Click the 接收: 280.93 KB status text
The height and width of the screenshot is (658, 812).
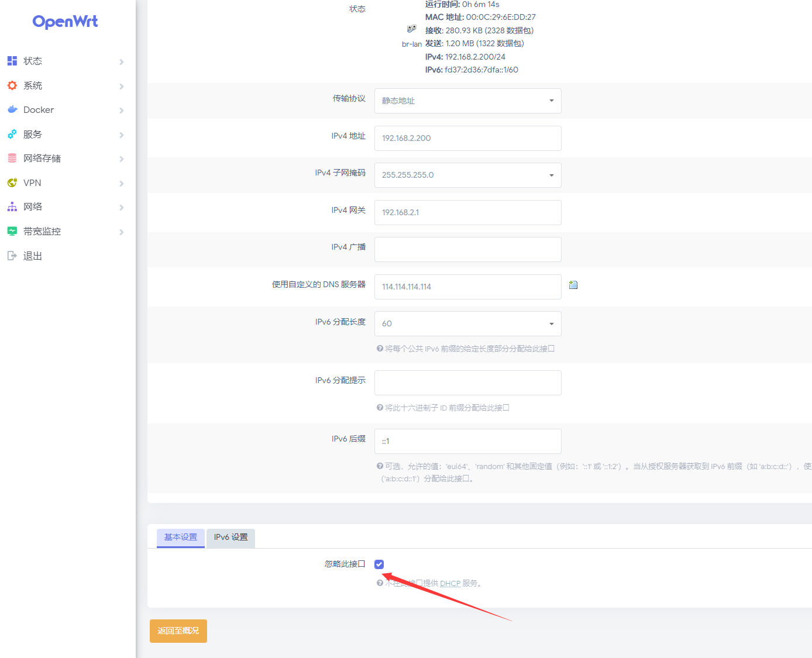pyautogui.click(x=479, y=30)
